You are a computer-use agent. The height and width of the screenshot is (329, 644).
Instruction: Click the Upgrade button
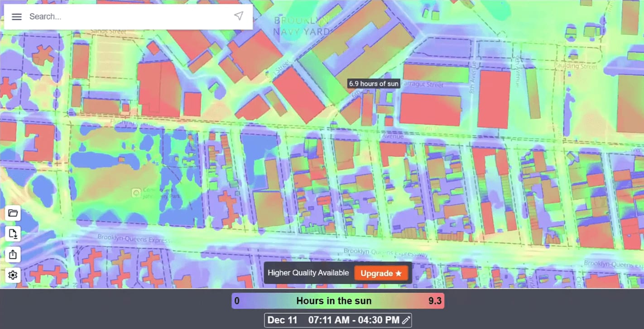click(382, 273)
